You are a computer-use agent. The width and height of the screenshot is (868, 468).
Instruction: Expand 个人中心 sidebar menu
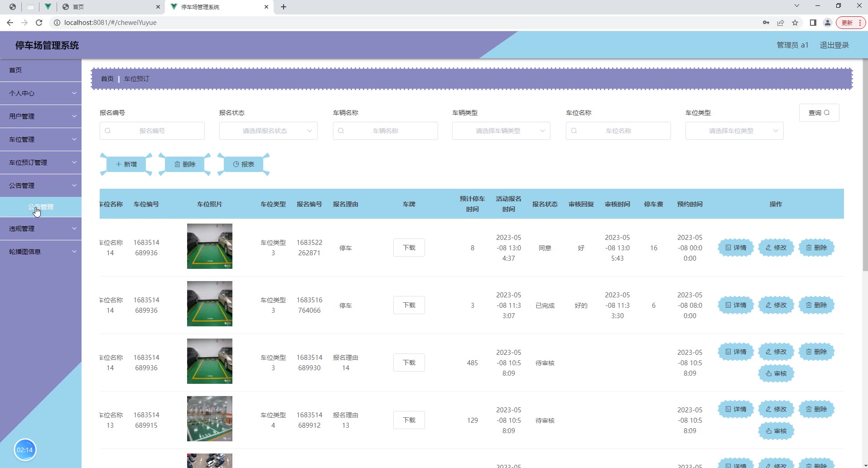point(41,93)
